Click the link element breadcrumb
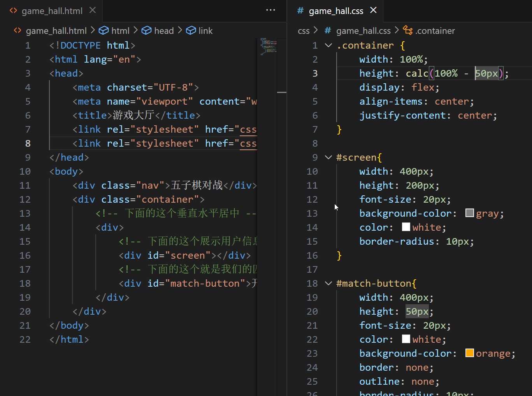The height and width of the screenshot is (396, 532). pyautogui.click(x=205, y=31)
